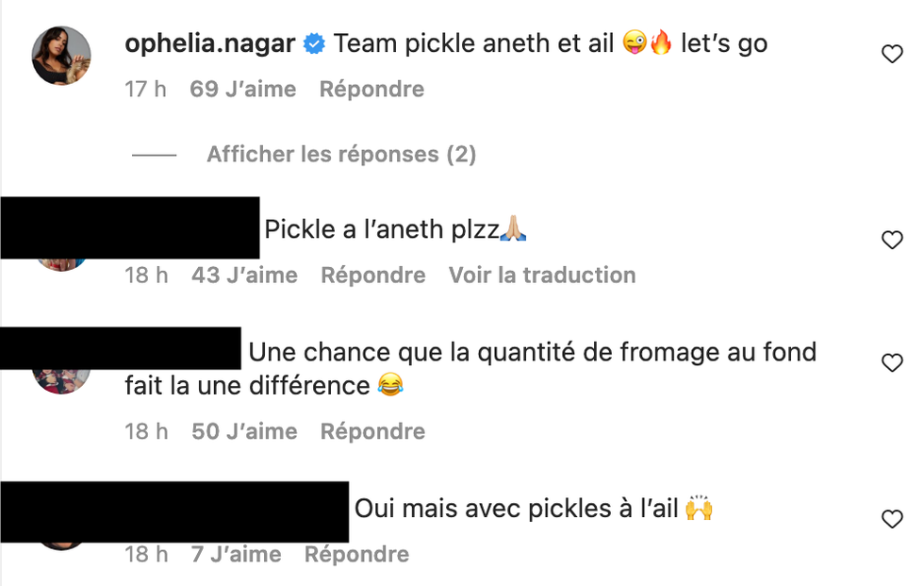
Task: Open ophelia.nagar's profile picture
Action: (60, 57)
